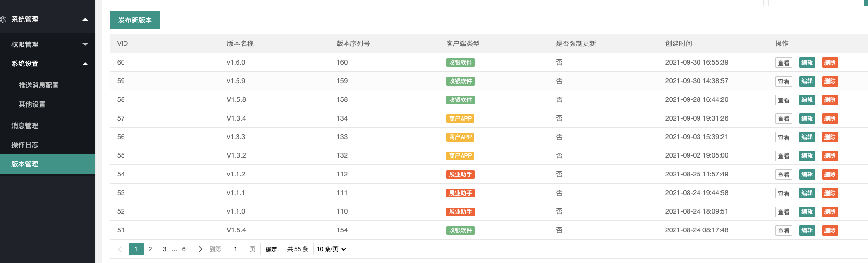
Task: Select pagination page 1
Action: 136,249
